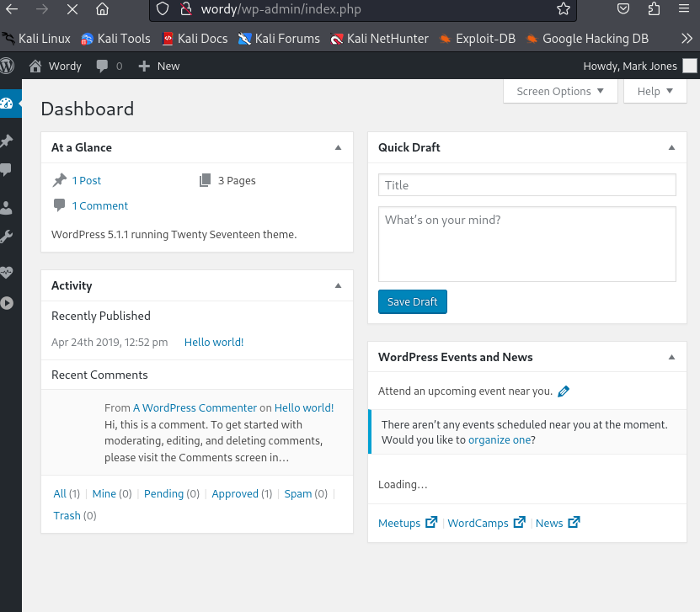This screenshot has width=700, height=612.
Task: Select Dashboard gauge icon in sidebar
Action: tap(7, 104)
